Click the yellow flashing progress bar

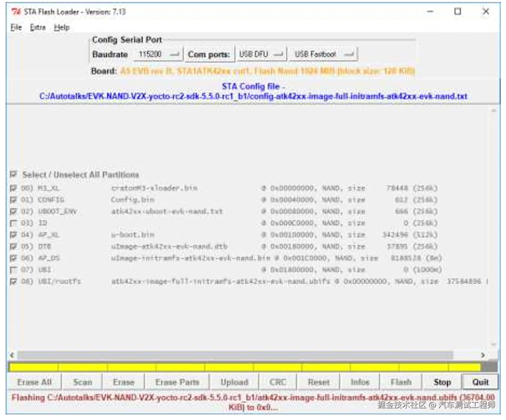[x=245, y=367]
